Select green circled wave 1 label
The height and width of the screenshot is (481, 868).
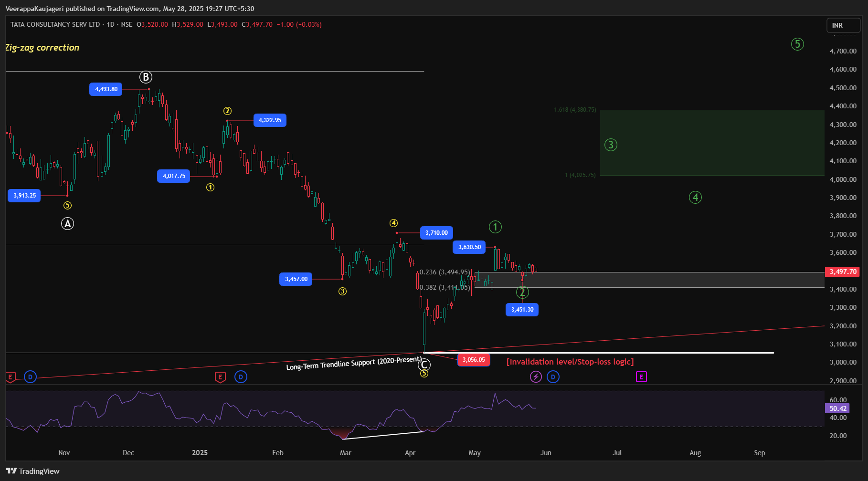pos(495,227)
